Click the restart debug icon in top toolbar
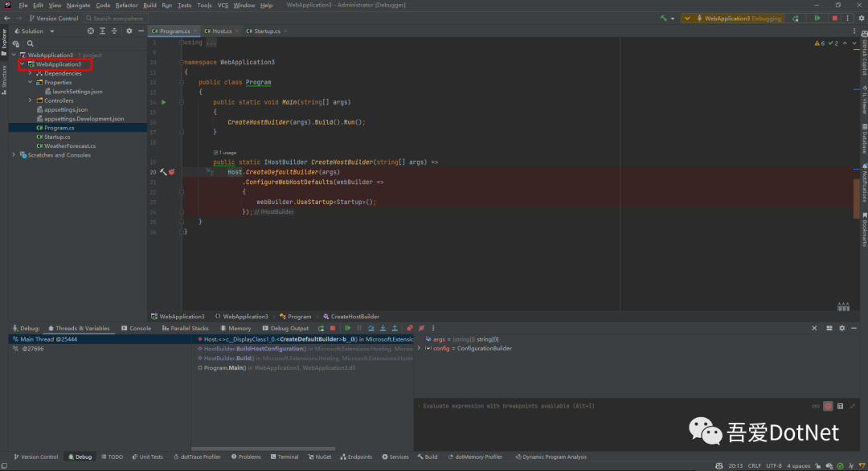 coord(796,18)
